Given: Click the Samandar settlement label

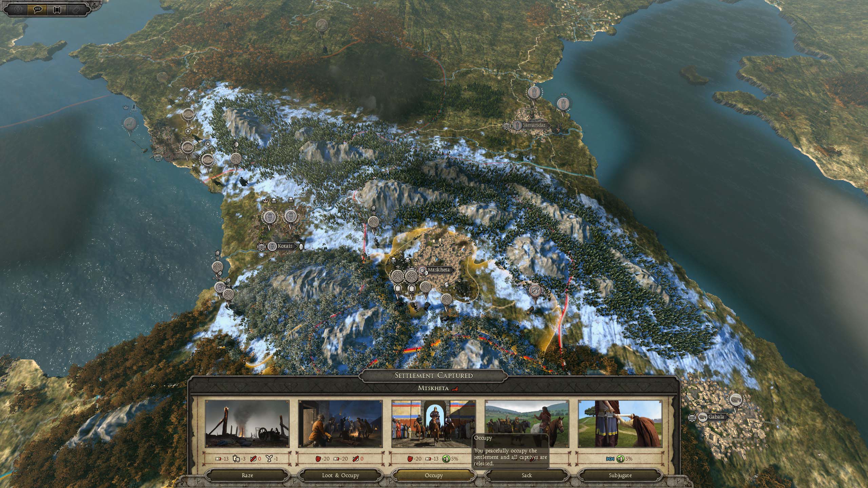Looking at the screenshot, I should tap(533, 125).
